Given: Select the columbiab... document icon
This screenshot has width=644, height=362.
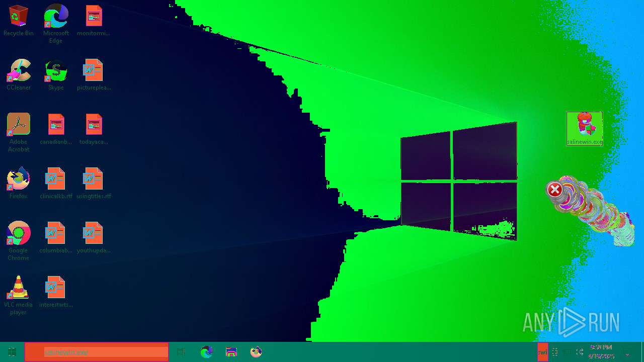Looking at the screenshot, I should coord(56,238).
